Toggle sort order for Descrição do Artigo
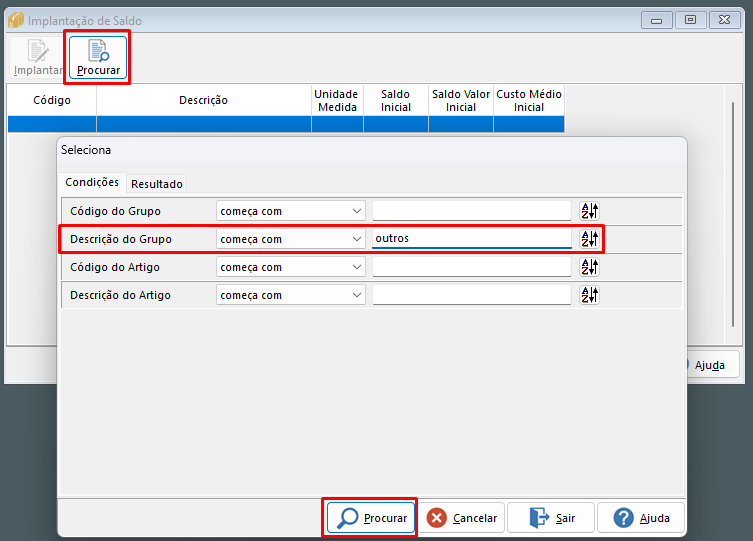 point(590,295)
